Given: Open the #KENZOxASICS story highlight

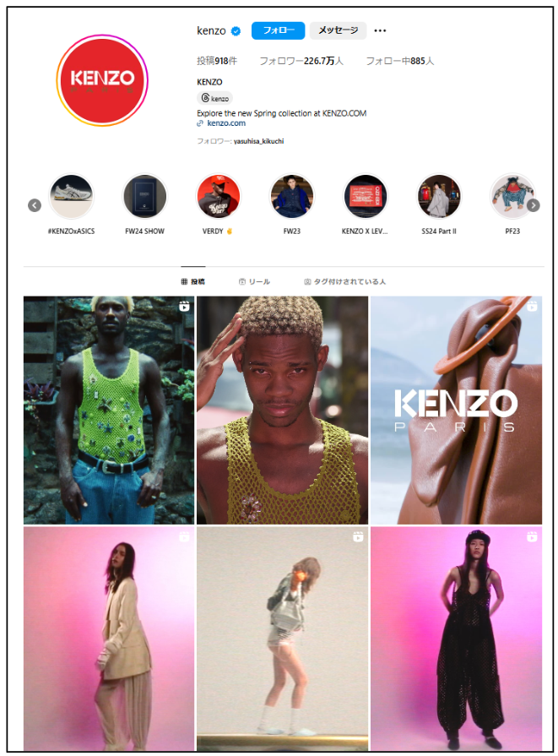Looking at the screenshot, I should [71, 196].
